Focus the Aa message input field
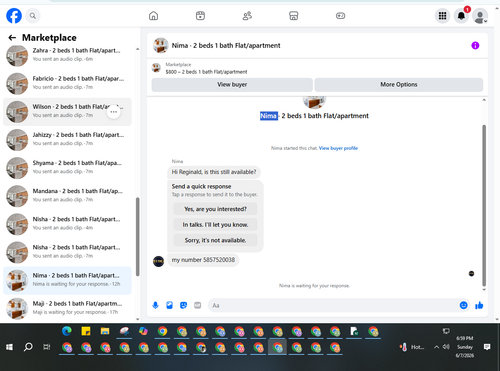 point(333,305)
